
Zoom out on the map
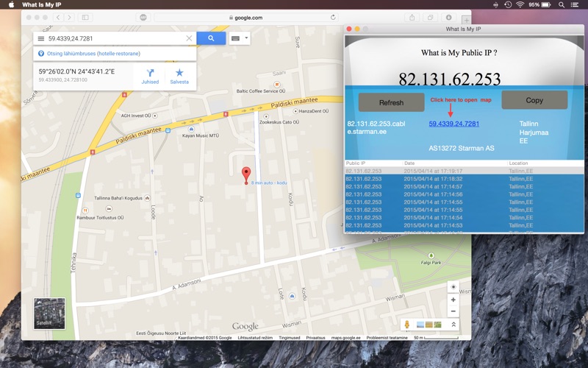[453, 311]
